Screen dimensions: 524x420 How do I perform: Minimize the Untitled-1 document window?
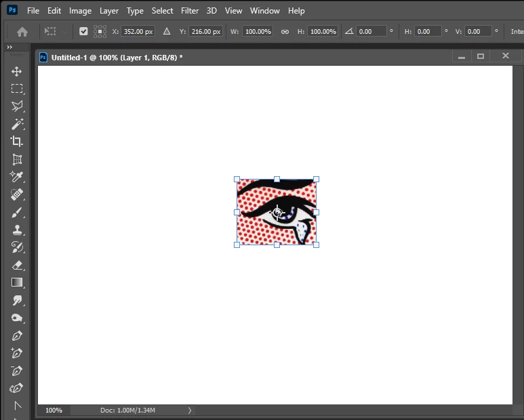[x=462, y=57]
